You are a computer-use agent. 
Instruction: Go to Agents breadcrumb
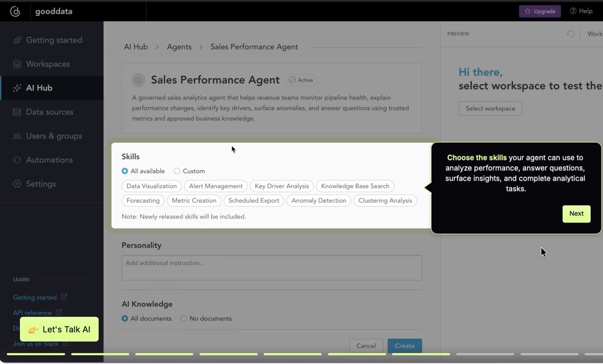179,47
